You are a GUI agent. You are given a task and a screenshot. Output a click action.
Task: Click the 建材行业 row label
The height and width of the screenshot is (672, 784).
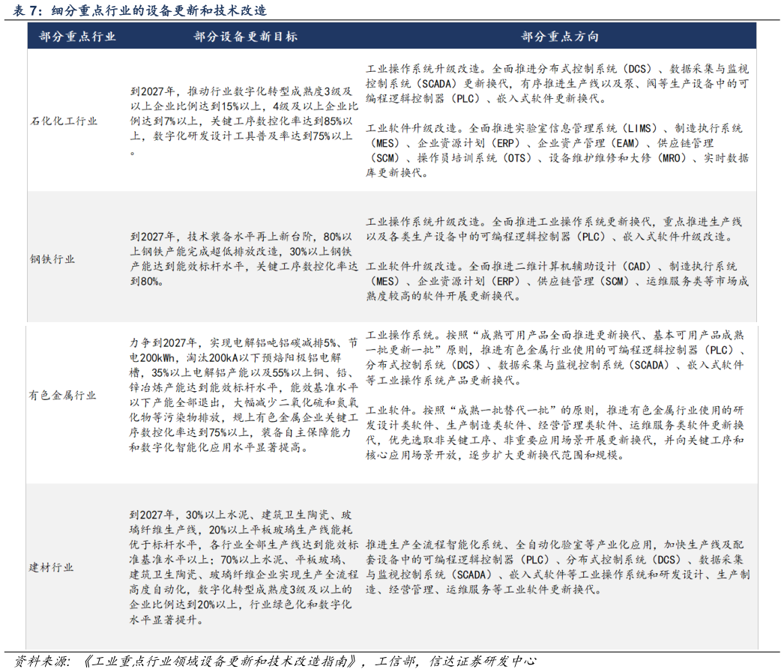click(x=52, y=567)
